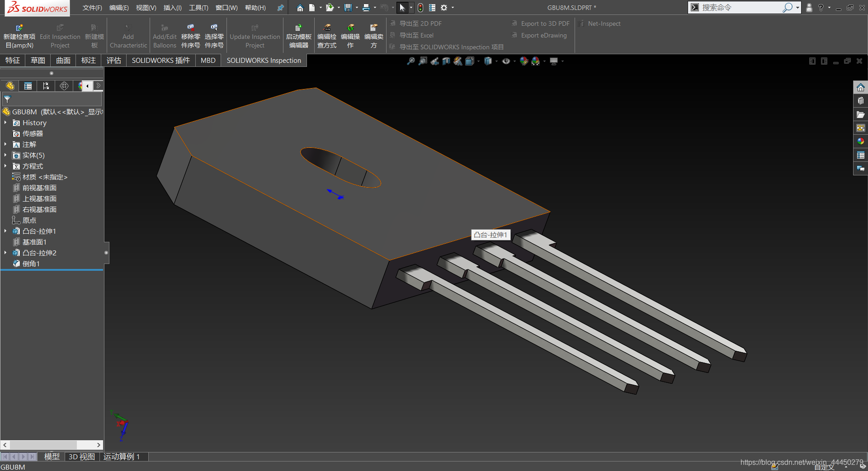This screenshot has height=471, width=868.
Task: Expand the 实体(5) solid bodies node
Action: (5, 155)
